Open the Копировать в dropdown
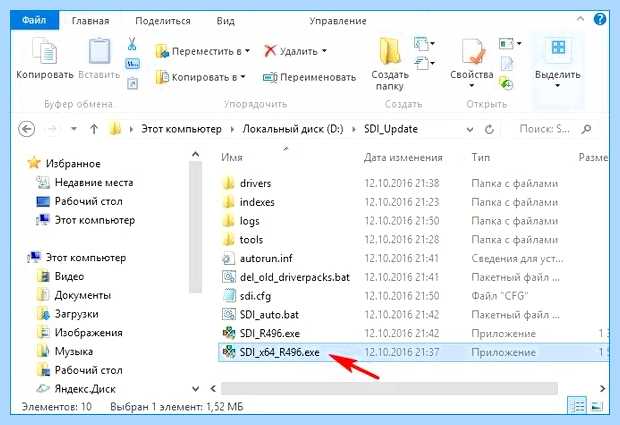The height and width of the screenshot is (425, 620). 200,77
